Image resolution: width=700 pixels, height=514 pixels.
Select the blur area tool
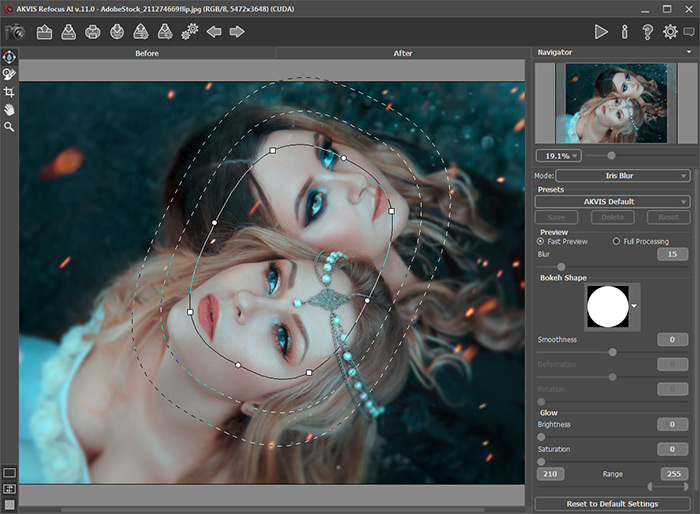click(9, 57)
